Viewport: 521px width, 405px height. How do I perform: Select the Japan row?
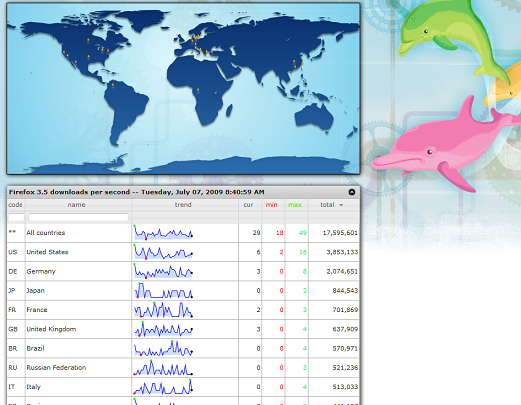pos(183,291)
